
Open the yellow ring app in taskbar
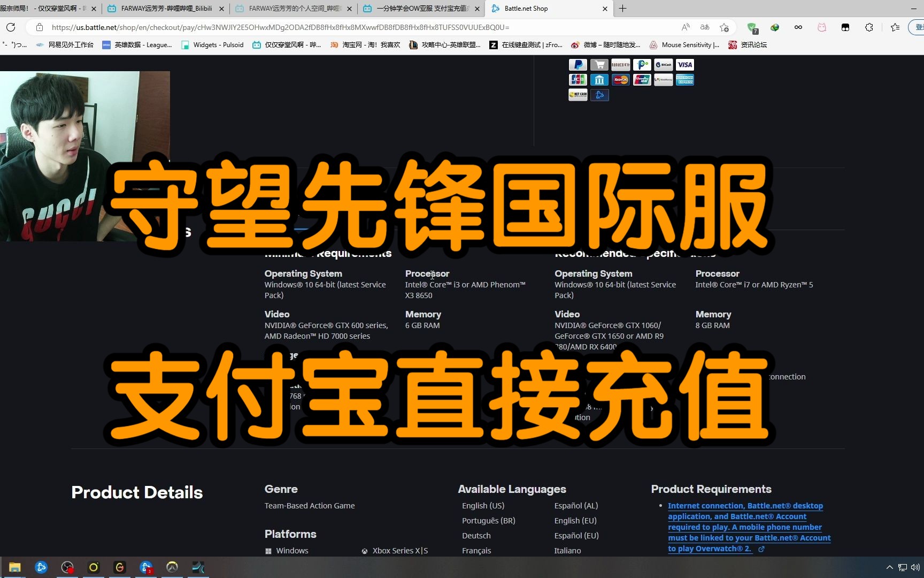[94, 567]
